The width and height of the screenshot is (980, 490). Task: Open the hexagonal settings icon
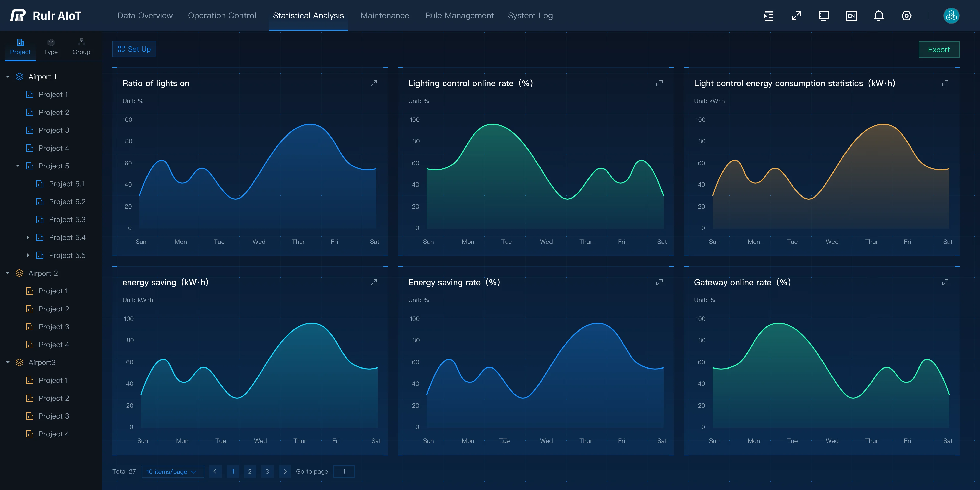tap(906, 16)
